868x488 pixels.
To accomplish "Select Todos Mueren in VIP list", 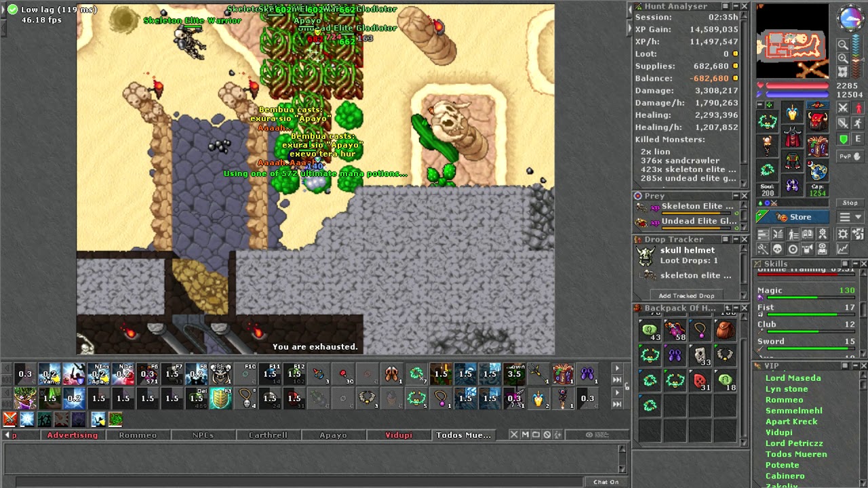I will coord(796,454).
